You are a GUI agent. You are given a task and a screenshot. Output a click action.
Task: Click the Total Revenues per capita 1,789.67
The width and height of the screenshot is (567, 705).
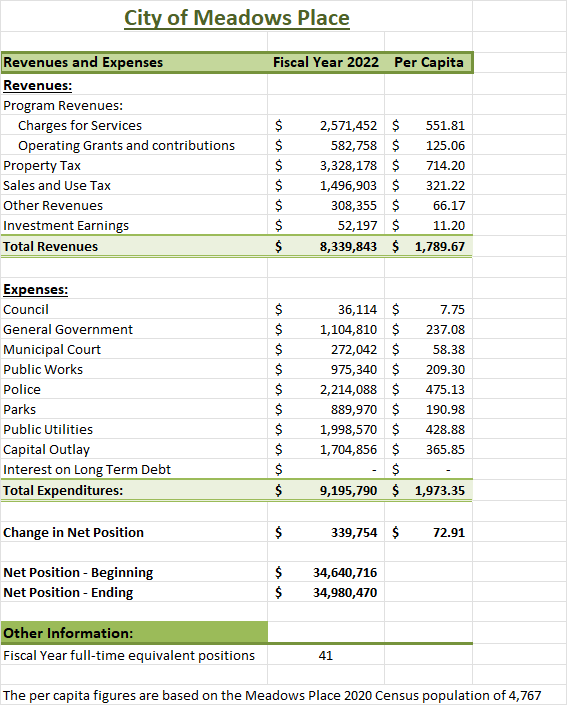click(x=439, y=246)
